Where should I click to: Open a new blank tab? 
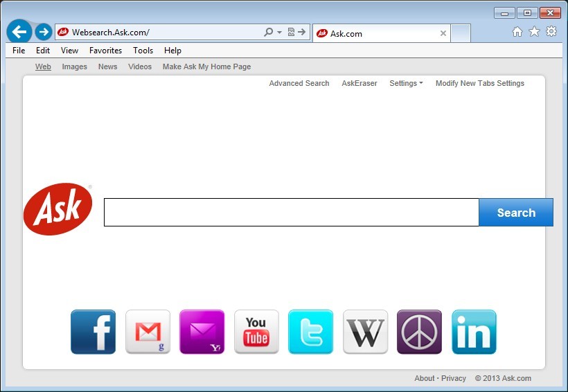(461, 33)
